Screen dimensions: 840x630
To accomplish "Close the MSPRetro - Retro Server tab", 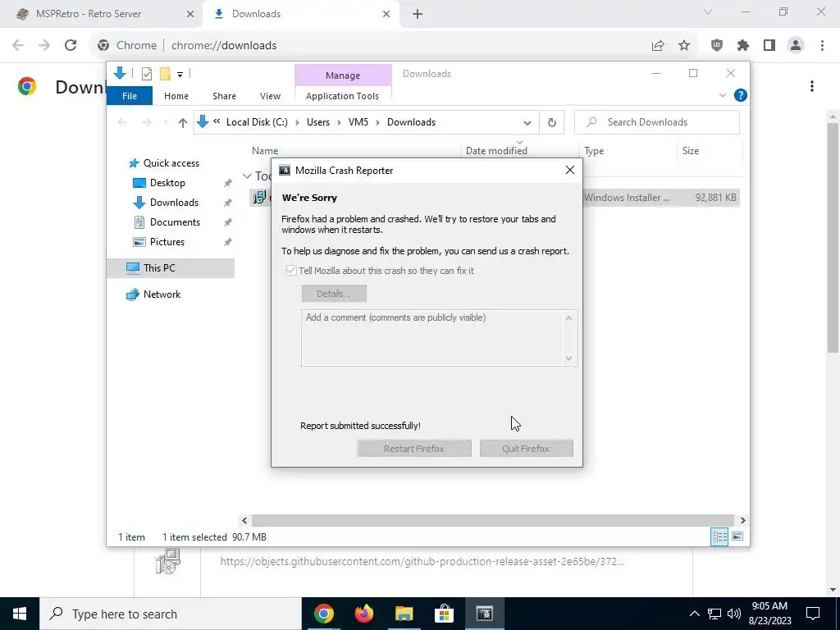I will pos(190,14).
